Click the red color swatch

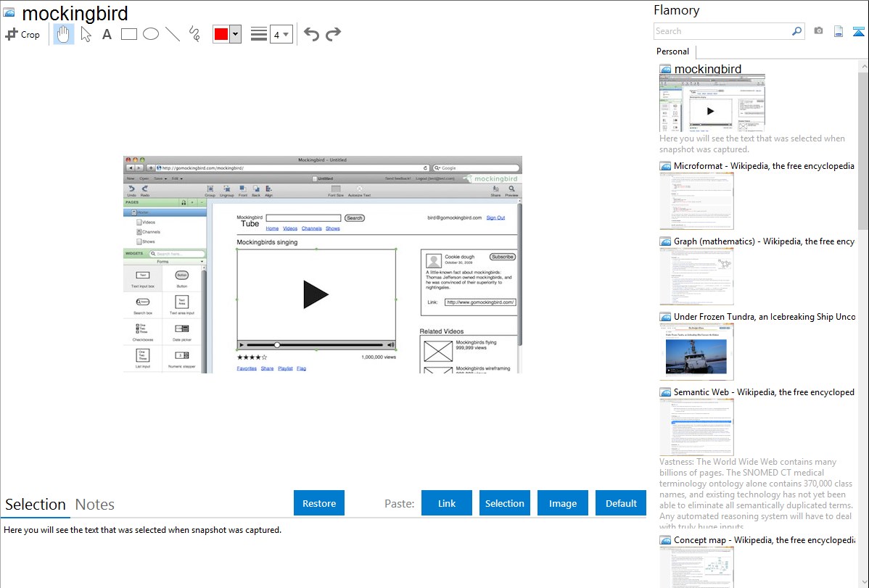pyautogui.click(x=221, y=34)
